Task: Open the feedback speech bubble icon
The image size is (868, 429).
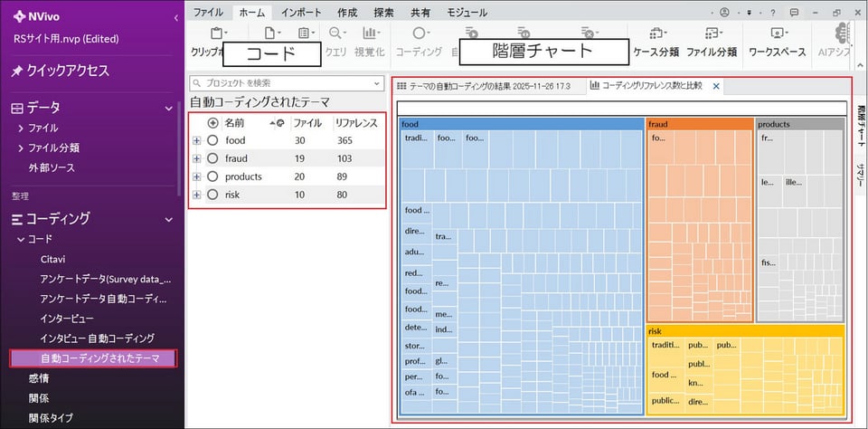Action: pyautogui.click(x=794, y=12)
